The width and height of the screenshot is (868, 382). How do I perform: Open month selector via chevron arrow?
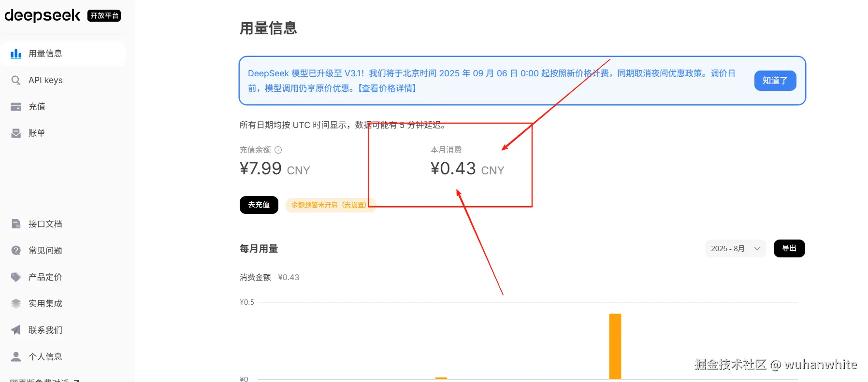pos(757,249)
